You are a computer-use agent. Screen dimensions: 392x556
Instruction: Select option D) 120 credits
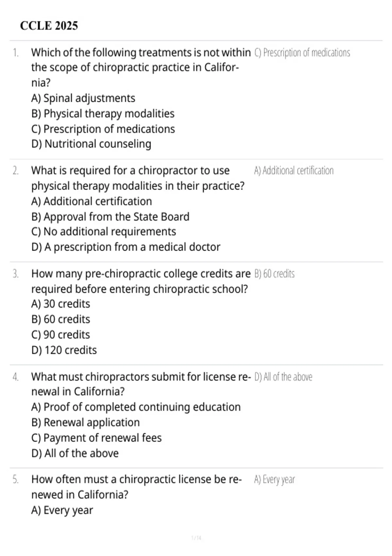coord(64,350)
